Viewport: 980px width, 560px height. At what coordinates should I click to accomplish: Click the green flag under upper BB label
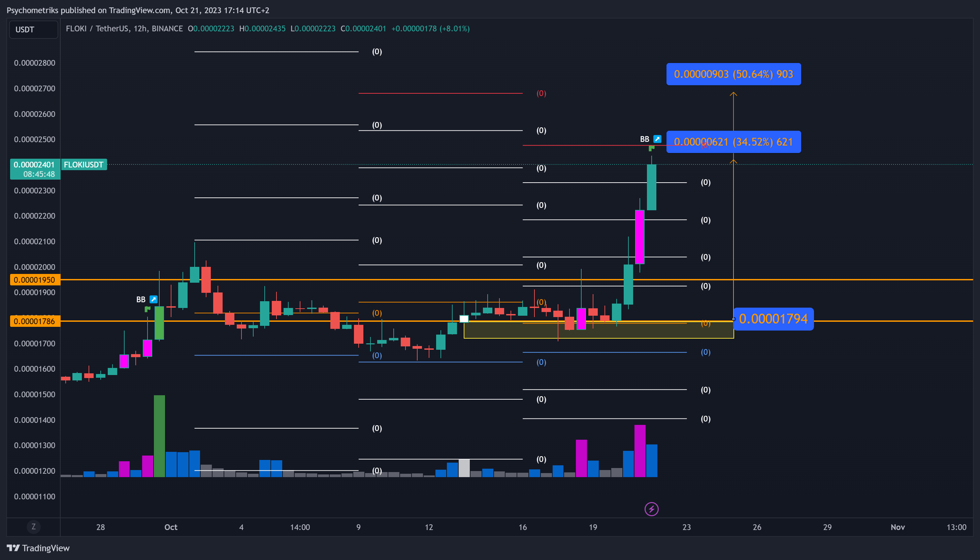click(x=651, y=148)
